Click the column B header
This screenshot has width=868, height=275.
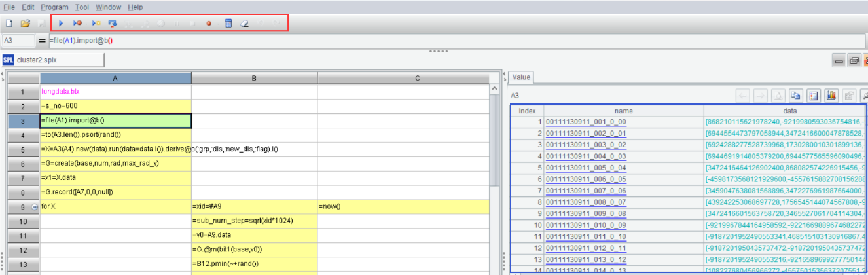(x=255, y=79)
